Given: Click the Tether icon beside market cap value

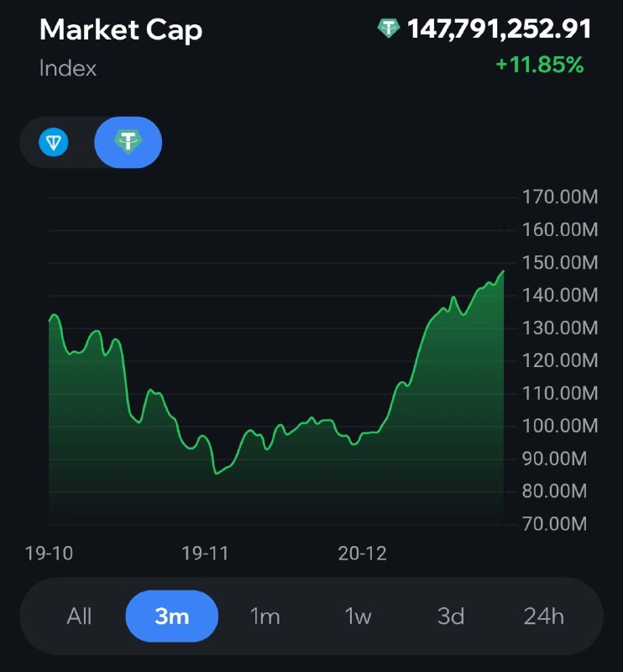Looking at the screenshot, I should point(389,29).
